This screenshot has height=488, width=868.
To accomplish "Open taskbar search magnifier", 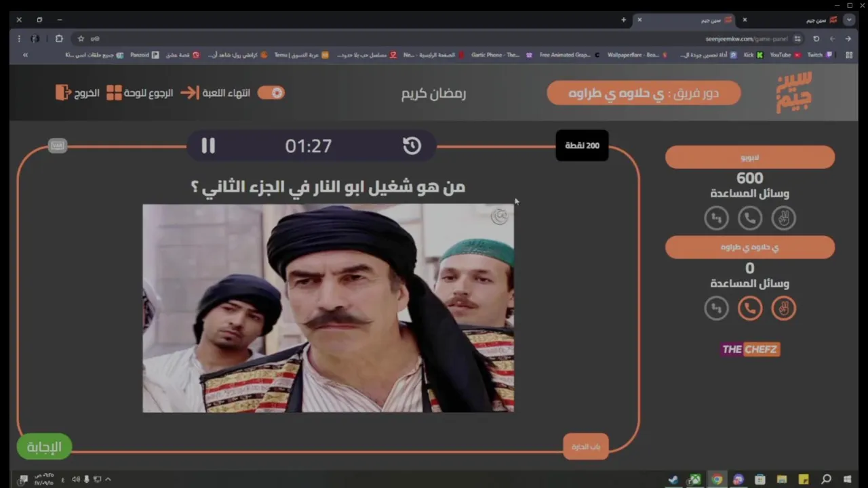I will click(826, 479).
